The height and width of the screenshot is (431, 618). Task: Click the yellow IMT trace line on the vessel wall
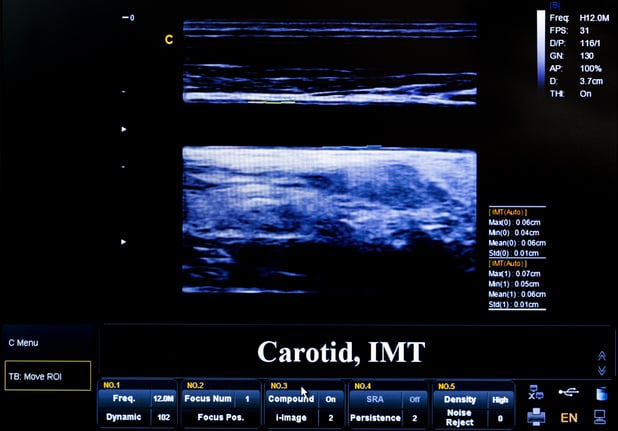pyautogui.click(x=272, y=102)
